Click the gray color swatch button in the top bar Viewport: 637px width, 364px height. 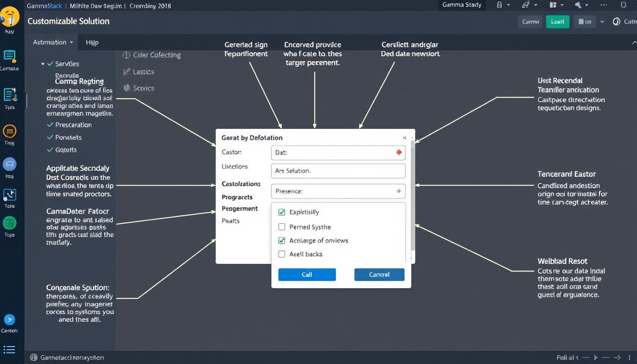click(584, 21)
